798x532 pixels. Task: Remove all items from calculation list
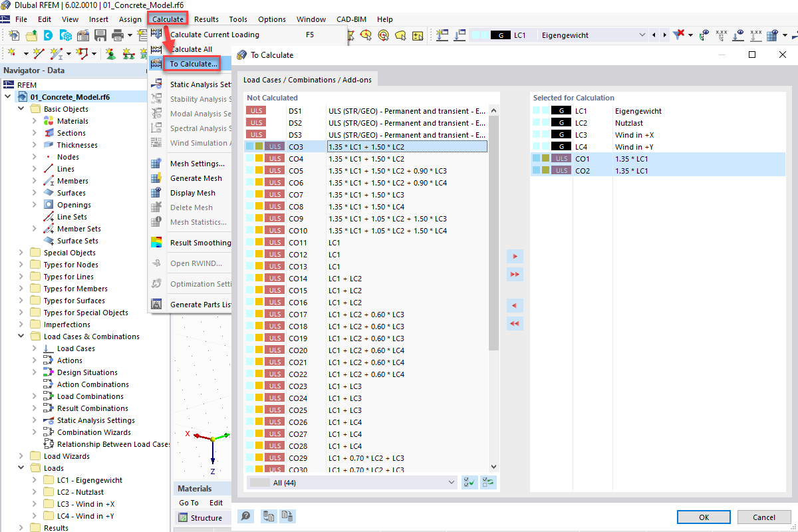tap(515, 324)
